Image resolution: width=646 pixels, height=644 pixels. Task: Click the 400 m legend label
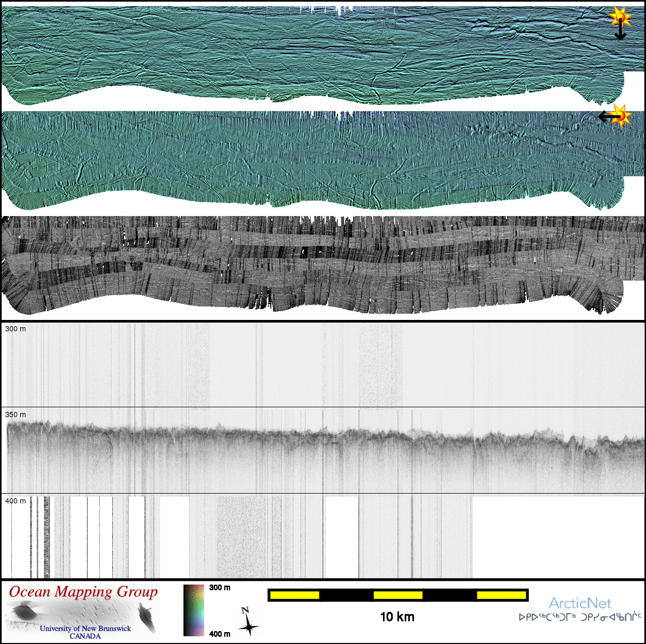[220, 634]
